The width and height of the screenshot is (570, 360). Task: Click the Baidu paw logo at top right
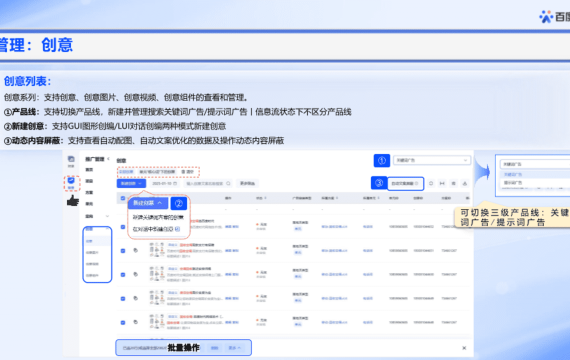point(546,17)
